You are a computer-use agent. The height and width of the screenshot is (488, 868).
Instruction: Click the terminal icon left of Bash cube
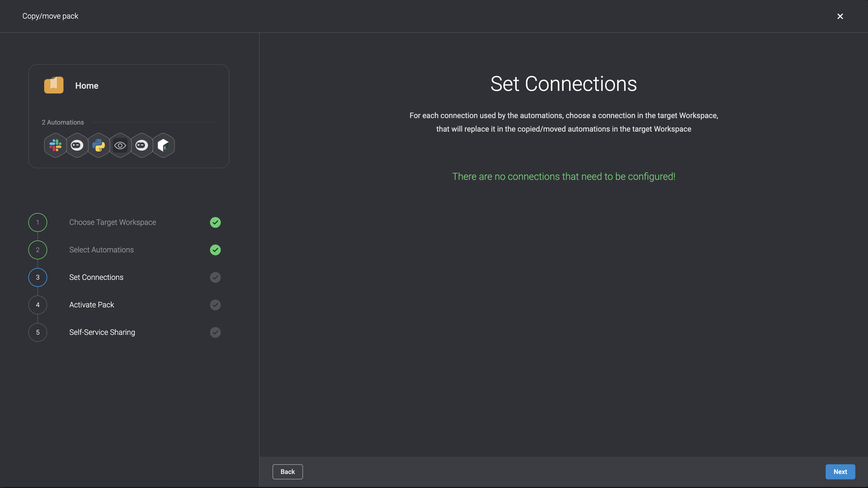pos(142,145)
